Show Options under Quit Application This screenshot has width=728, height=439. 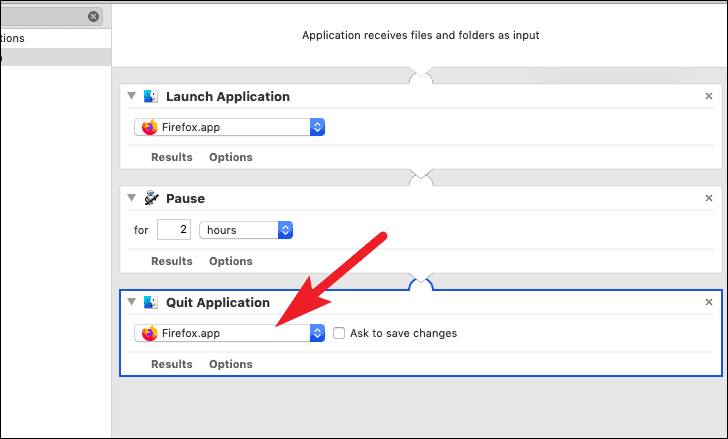point(231,364)
